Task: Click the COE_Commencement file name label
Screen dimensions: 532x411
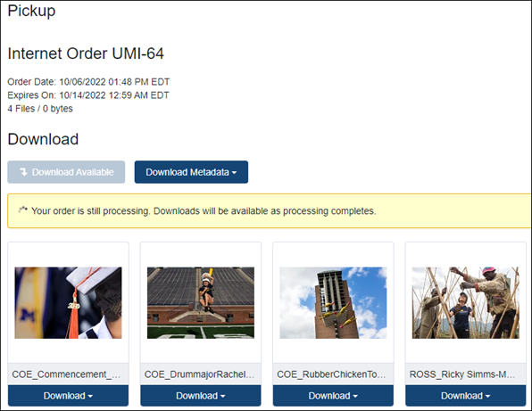Action: [x=66, y=374]
